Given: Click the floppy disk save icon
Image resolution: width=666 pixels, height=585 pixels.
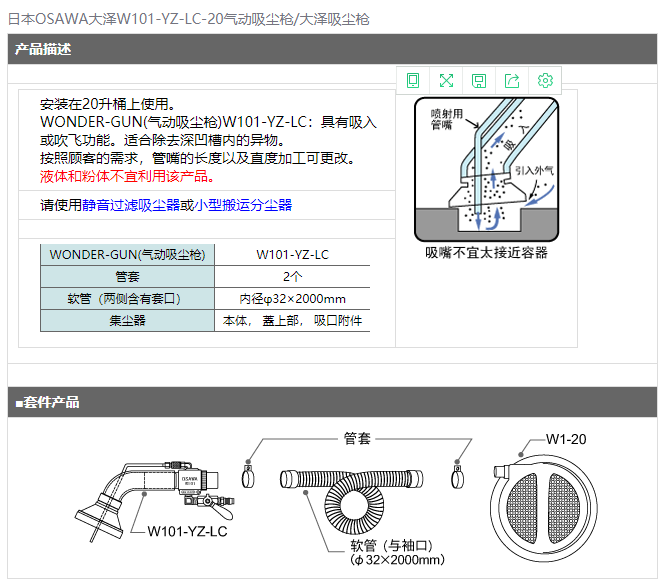Looking at the screenshot, I should pyautogui.click(x=479, y=80).
